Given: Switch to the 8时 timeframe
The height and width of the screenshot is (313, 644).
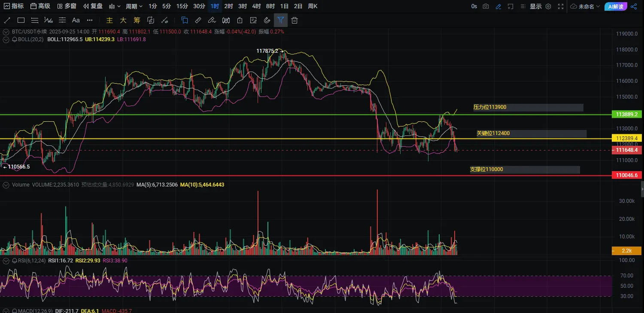Looking at the screenshot, I should tap(270, 6).
